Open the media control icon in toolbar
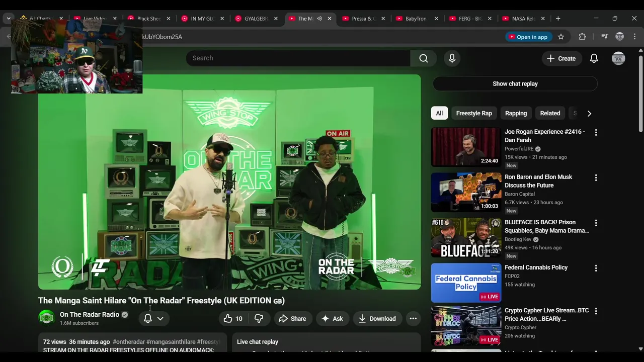Image resolution: width=644 pixels, height=362 pixels. (604, 37)
